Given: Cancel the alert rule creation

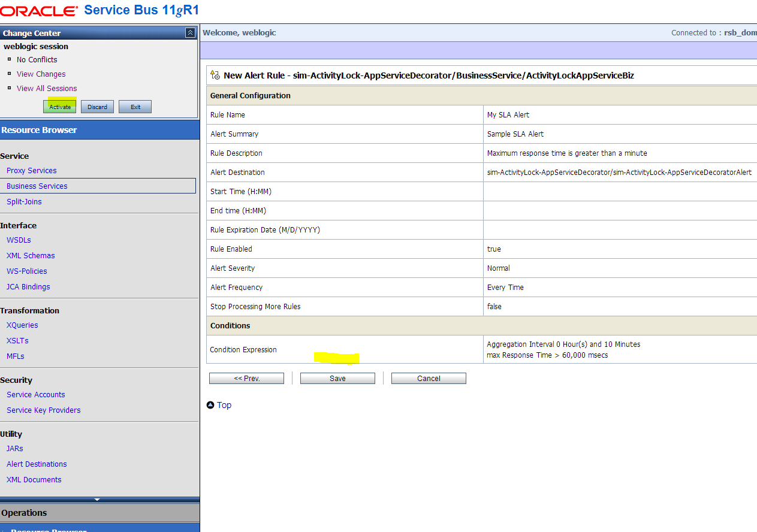Looking at the screenshot, I should pos(429,379).
